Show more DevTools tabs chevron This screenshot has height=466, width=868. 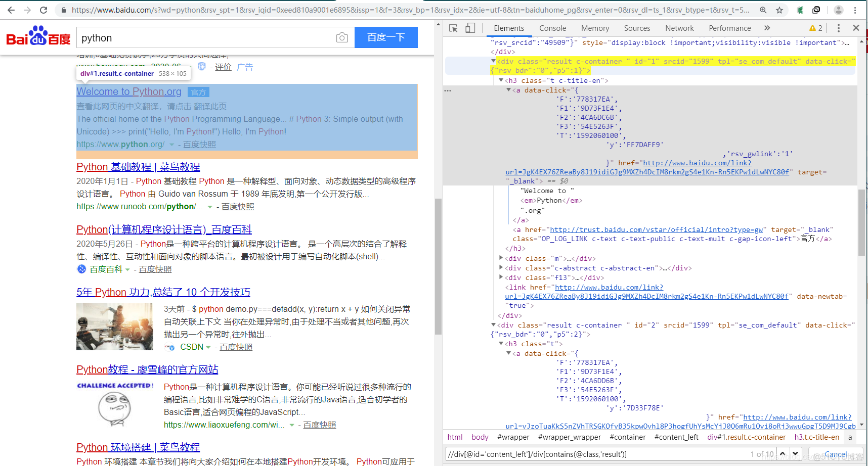click(x=767, y=28)
